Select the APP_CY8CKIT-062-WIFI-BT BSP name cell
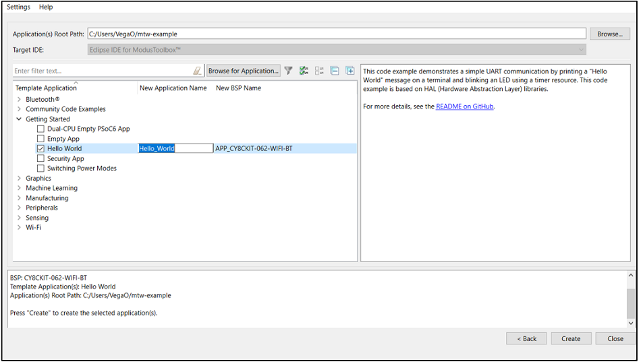This screenshot has width=641, height=364. pyautogui.click(x=254, y=148)
